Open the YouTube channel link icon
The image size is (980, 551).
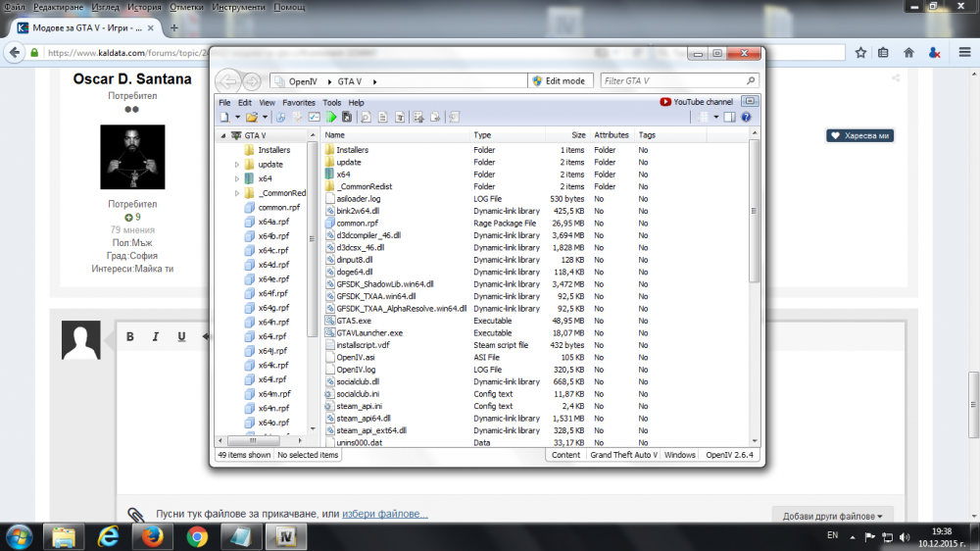[665, 102]
